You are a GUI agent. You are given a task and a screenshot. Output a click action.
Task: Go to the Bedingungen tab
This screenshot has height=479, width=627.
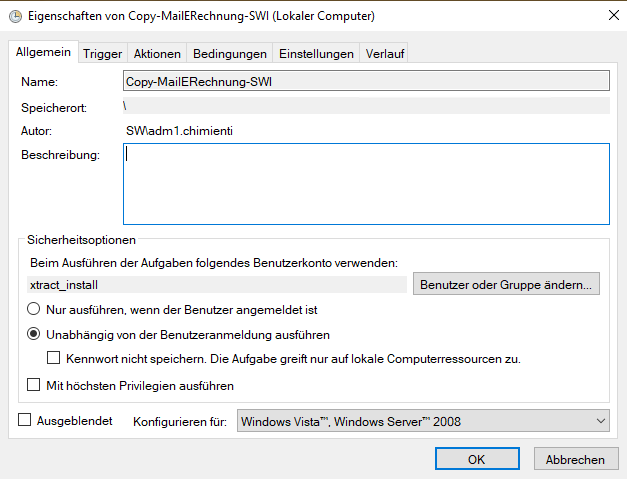click(230, 54)
